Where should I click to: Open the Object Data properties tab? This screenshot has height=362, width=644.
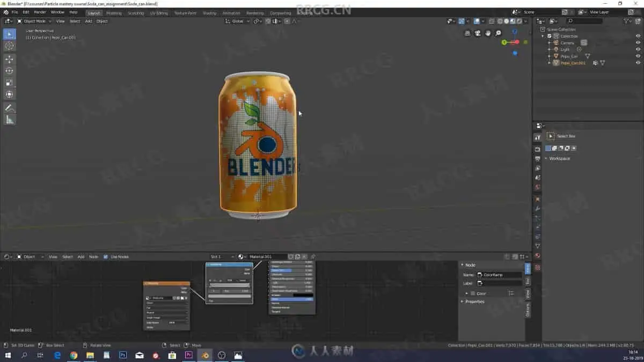pyautogui.click(x=537, y=246)
